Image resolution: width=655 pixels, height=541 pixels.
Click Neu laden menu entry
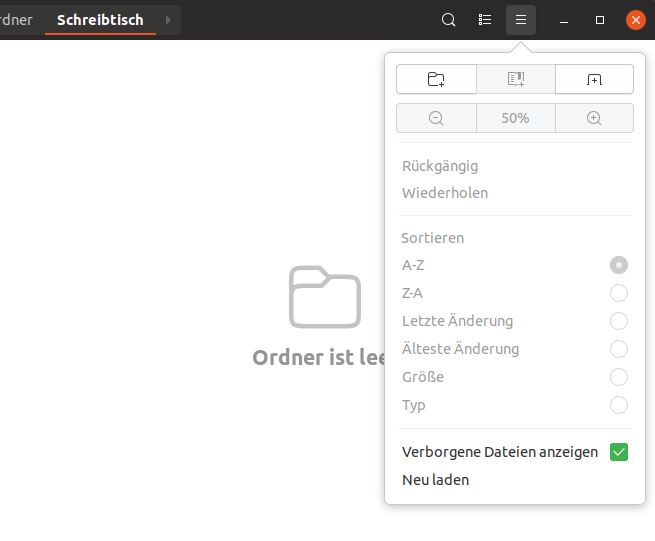[436, 480]
